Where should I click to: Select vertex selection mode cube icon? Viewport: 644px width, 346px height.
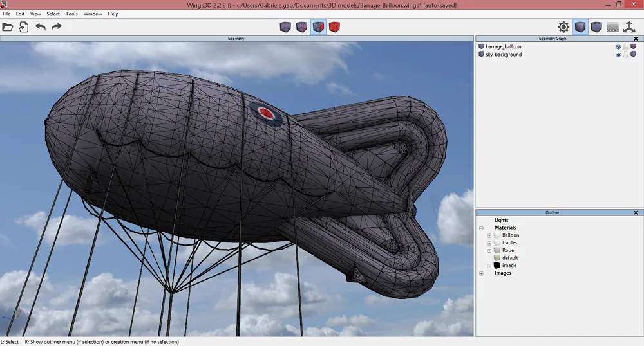coord(285,27)
